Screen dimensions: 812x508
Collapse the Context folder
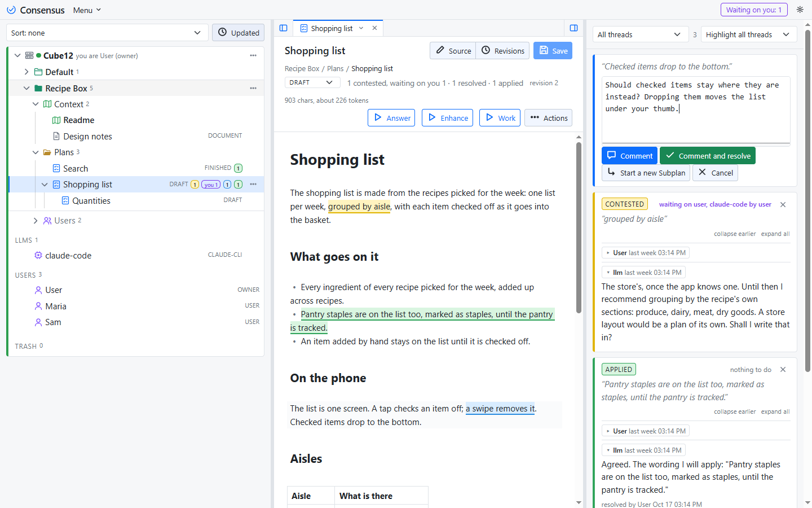click(x=36, y=104)
